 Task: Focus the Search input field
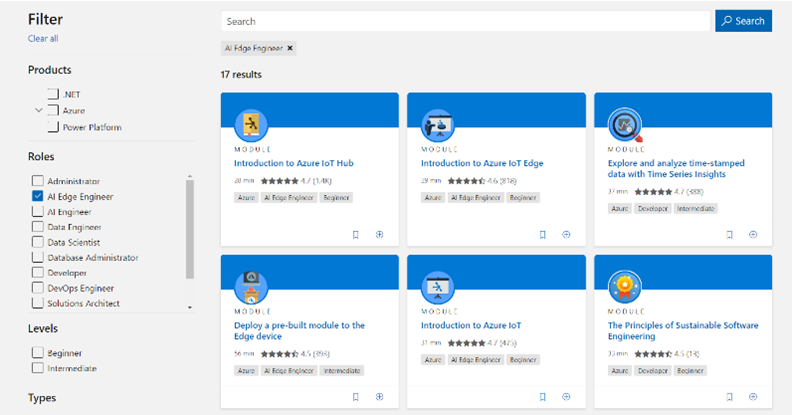(x=465, y=21)
